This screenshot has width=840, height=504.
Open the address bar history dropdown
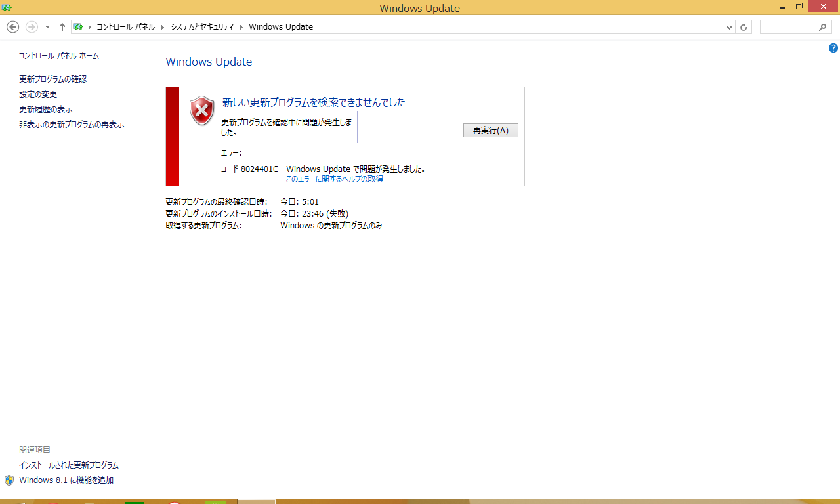point(729,27)
